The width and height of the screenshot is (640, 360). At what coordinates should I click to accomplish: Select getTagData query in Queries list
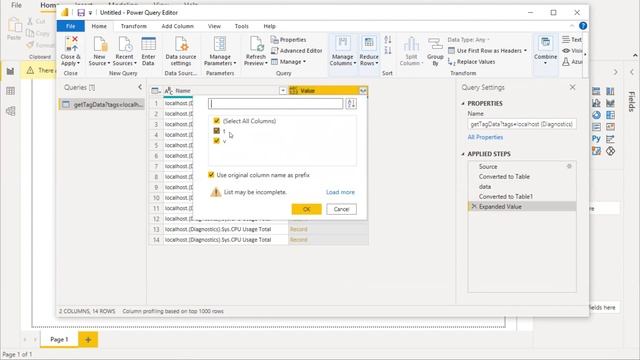101,104
